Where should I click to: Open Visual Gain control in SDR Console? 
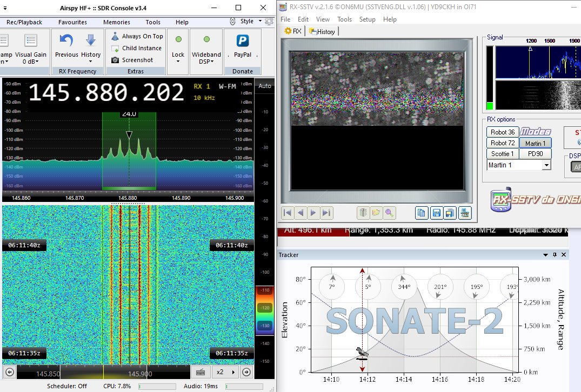pos(31,49)
